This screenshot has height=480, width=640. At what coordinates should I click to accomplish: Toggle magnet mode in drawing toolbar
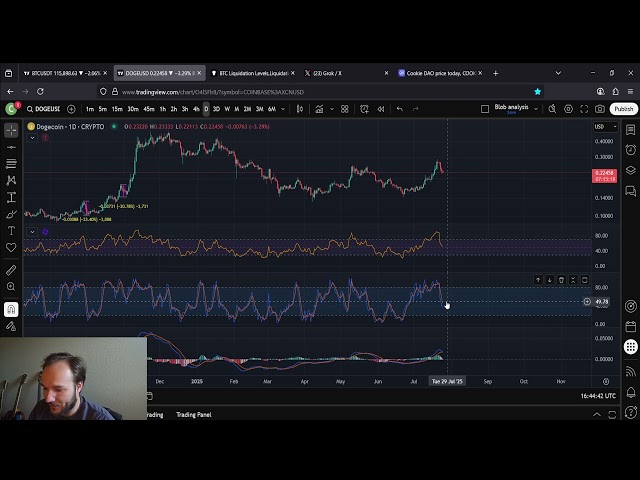[11, 309]
